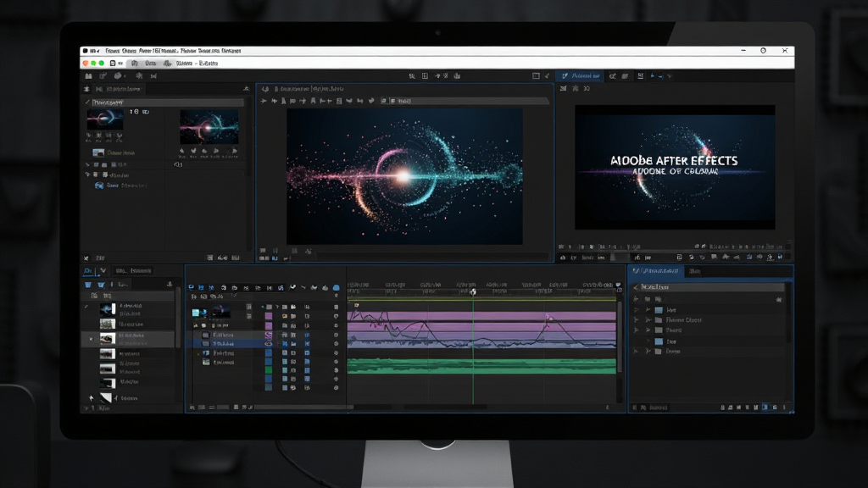Open the chevron dropdown beside the bottom-left panel's first tab
The height and width of the screenshot is (488, 868).
(x=103, y=270)
